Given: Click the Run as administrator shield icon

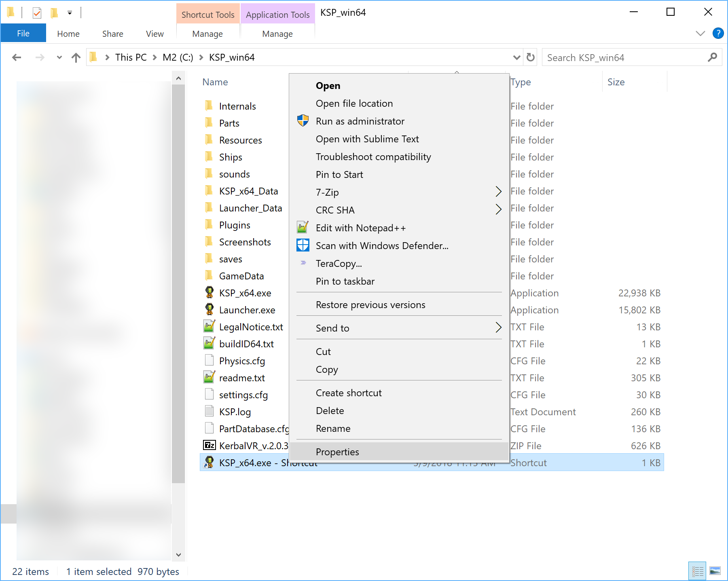Looking at the screenshot, I should pos(303,120).
